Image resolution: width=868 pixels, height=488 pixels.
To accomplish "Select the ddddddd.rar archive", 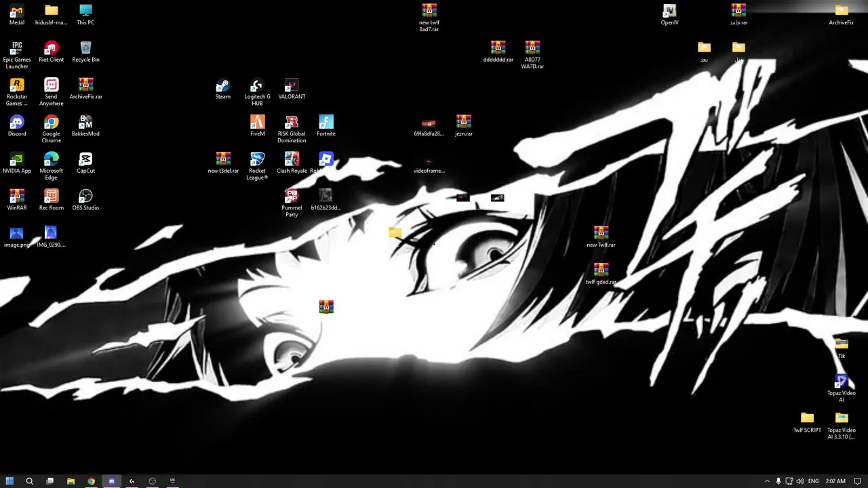I will (x=498, y=52).
